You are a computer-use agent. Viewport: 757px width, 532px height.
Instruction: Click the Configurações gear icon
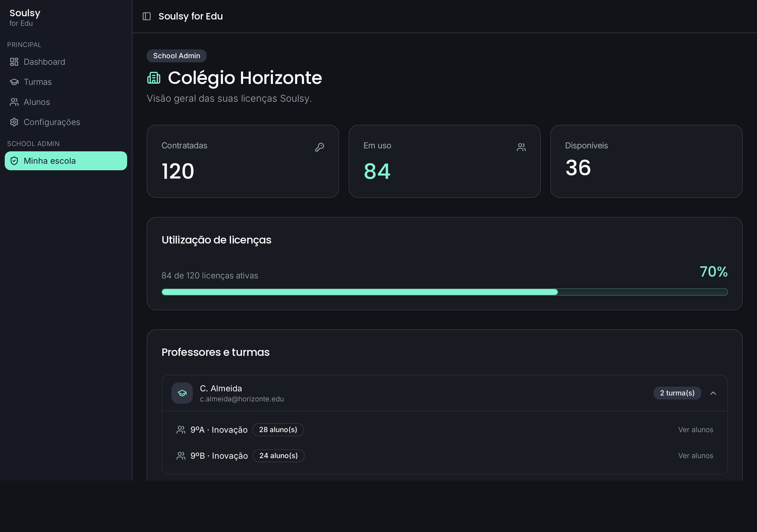point(14,122)
